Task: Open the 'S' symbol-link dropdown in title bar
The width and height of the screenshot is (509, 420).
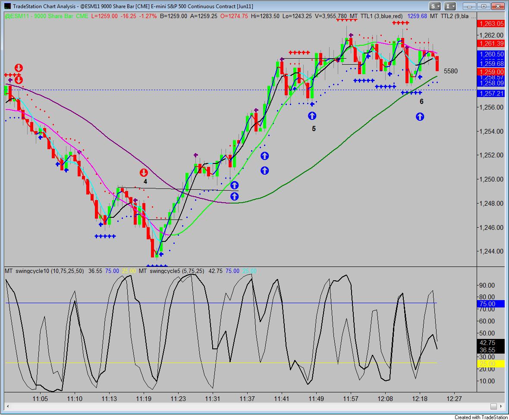Action: pos(435,6)
